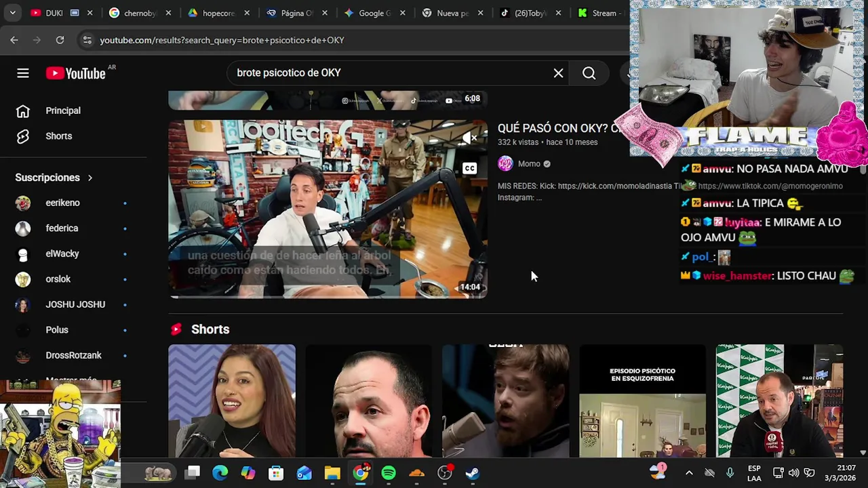Run search with the magnifier button

tap(589, 73)
